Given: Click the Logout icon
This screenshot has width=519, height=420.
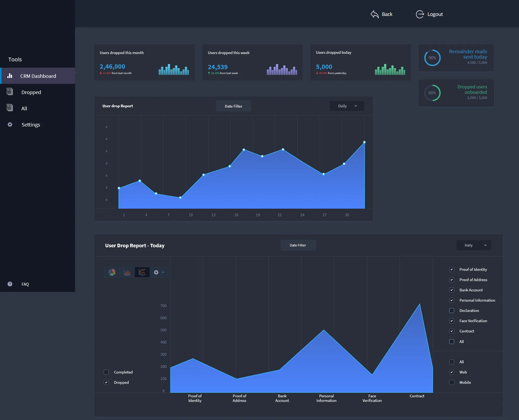Looking at the screenshot, I should tap(420, 14).
